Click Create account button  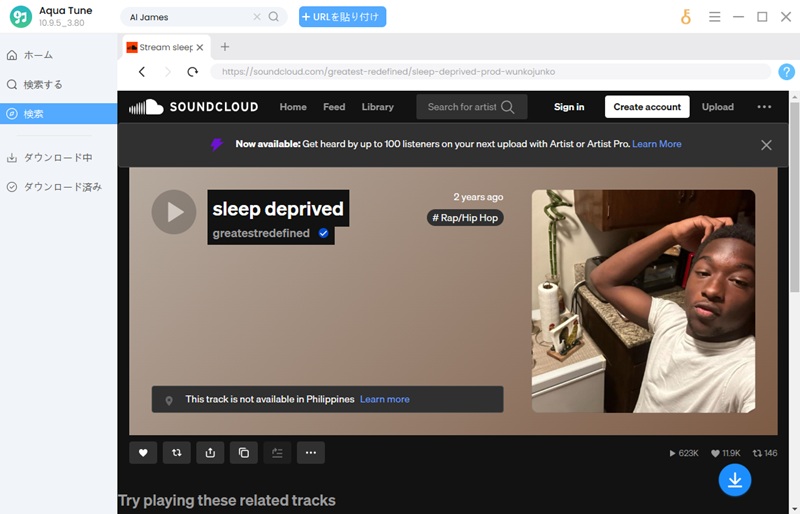[x=647, y=107]
